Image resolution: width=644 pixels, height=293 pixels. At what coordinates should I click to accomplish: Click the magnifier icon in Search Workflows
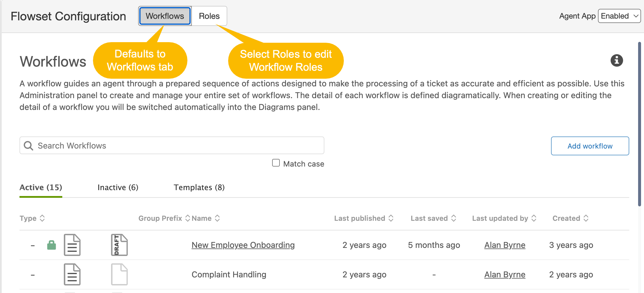click(x=28, y=146)
